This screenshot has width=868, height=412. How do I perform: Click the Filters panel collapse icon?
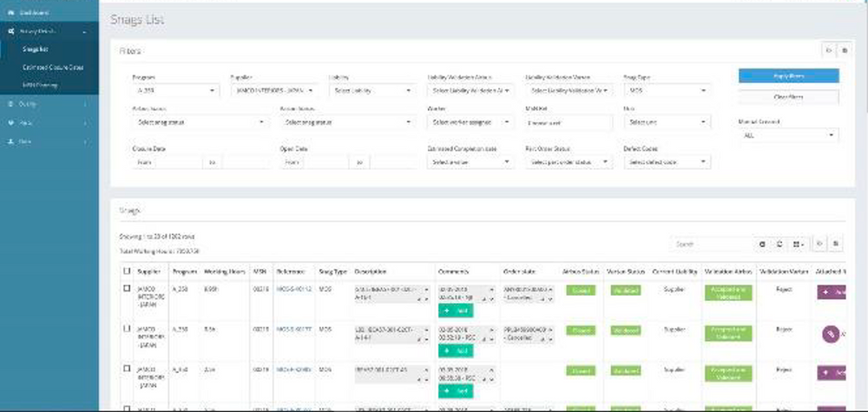[x=829, y=50]
